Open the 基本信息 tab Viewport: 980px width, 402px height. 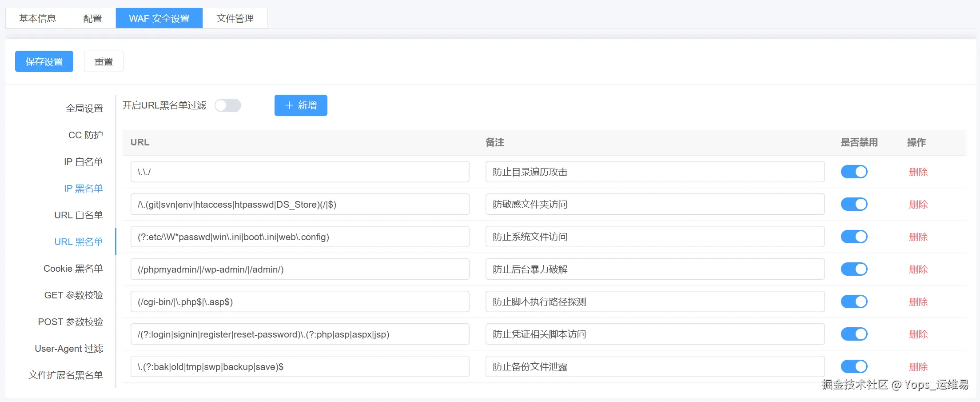tap(37, 18)
